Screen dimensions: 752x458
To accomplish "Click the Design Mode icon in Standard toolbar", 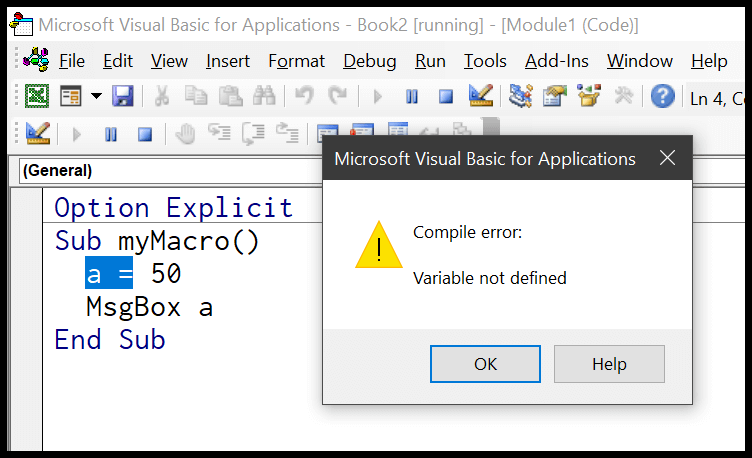I will [x=480, y=97].
